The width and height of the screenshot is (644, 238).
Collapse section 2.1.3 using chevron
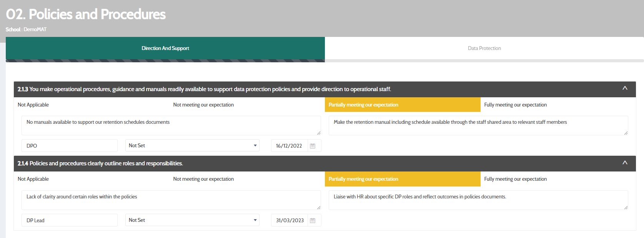point(625,88)
